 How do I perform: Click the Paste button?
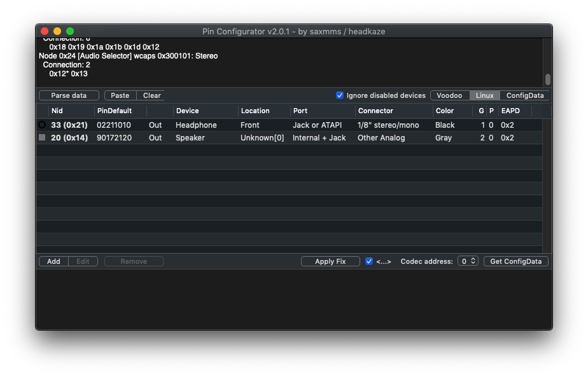click(120, 95)
